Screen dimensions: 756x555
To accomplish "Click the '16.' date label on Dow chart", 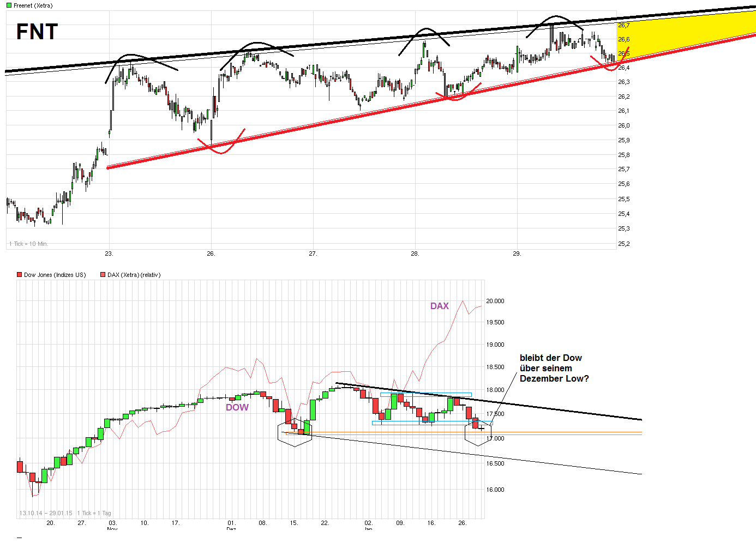I will pyautogui.click(x=431, y=523).
